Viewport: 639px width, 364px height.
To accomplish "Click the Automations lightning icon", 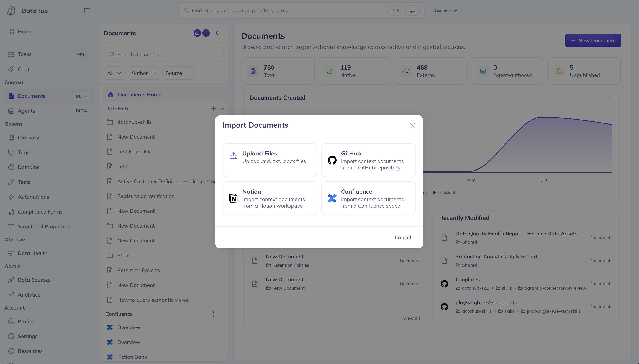I will (x=11, y=197).
